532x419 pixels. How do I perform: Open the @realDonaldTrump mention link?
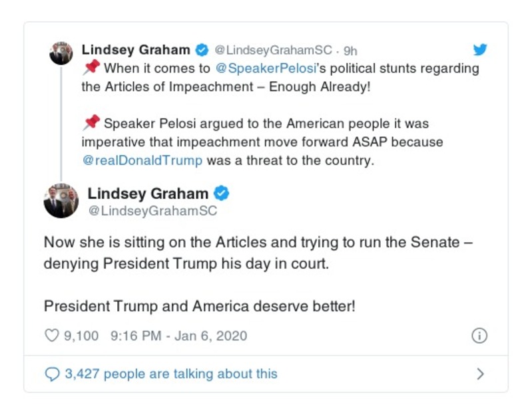tap(142, 160)
